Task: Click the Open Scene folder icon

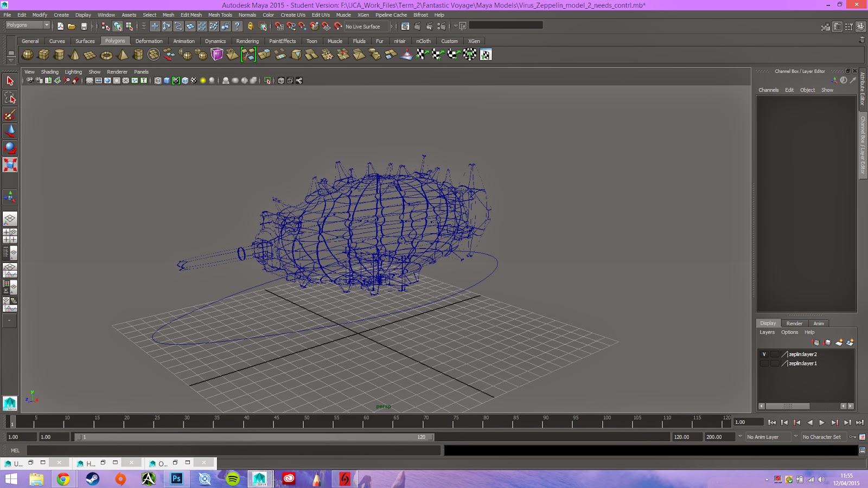Action: pyautogui.click(x=72, y=26)
